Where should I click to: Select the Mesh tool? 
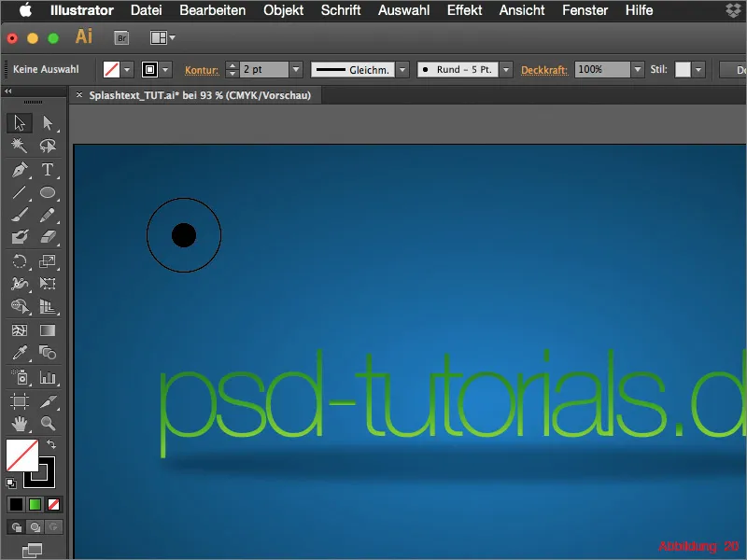[x=20, y=330]
